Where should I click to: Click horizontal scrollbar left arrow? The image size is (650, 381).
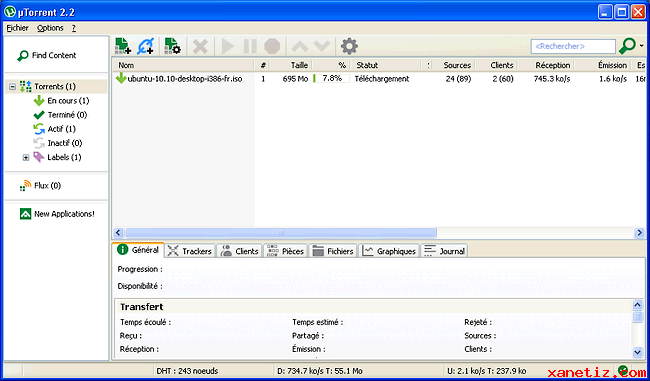point(118,233)
